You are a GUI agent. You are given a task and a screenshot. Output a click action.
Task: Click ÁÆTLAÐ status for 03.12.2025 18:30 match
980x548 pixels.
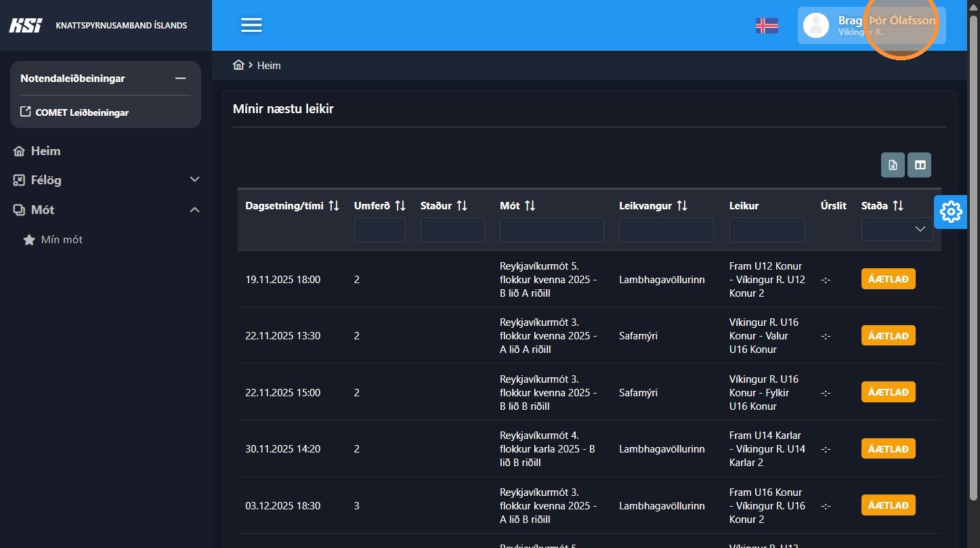tap(889, 505)
